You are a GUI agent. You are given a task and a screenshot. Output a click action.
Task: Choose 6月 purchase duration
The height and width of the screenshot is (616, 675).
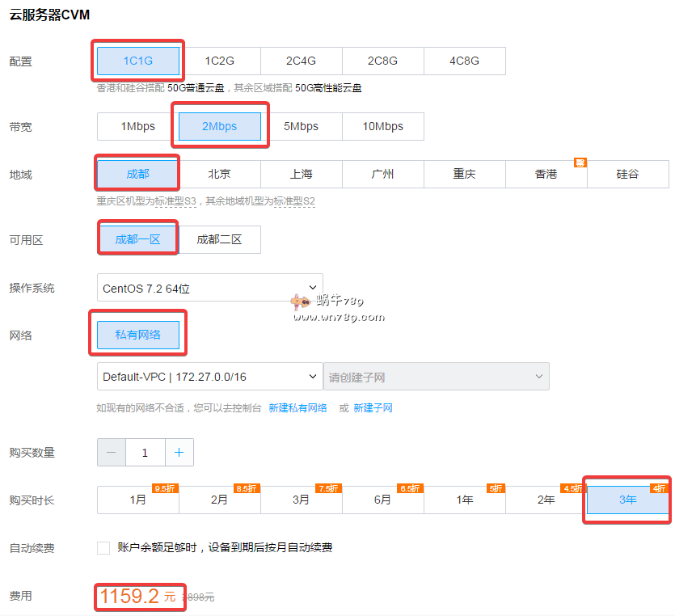click(x=382, y=500)
